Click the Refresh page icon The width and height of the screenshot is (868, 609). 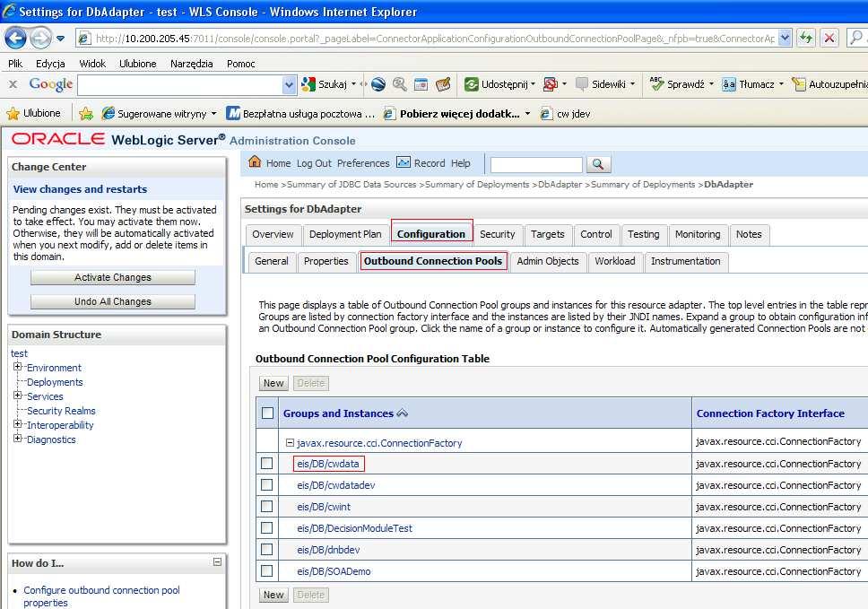point(806,38)
